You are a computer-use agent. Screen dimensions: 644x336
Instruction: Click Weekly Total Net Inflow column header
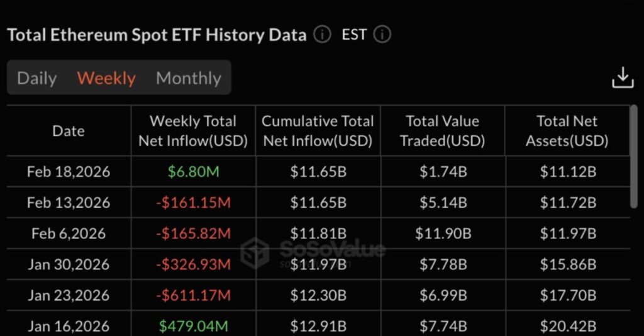(x=193, y=131)
